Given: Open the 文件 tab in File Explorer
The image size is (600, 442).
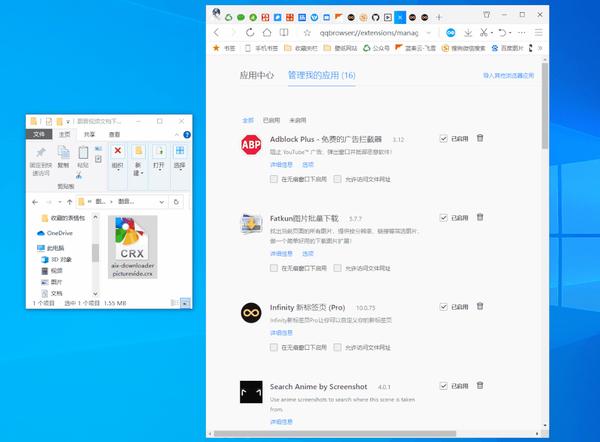Looking at the screenshot, I should (39, 134).
